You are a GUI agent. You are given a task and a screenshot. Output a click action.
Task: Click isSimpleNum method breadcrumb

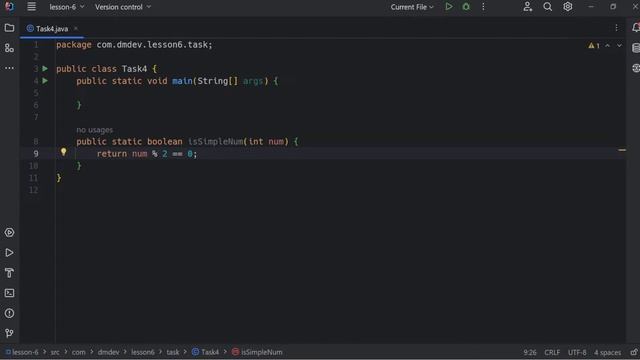[x=257, y=352]
